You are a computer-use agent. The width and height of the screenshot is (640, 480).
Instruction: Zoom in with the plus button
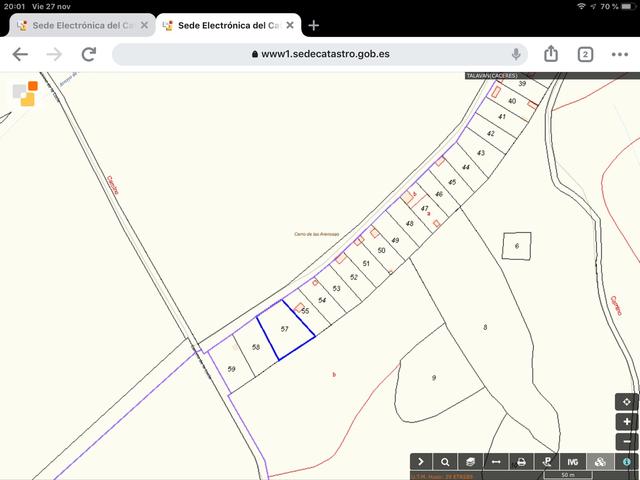[x=627, y=422]
